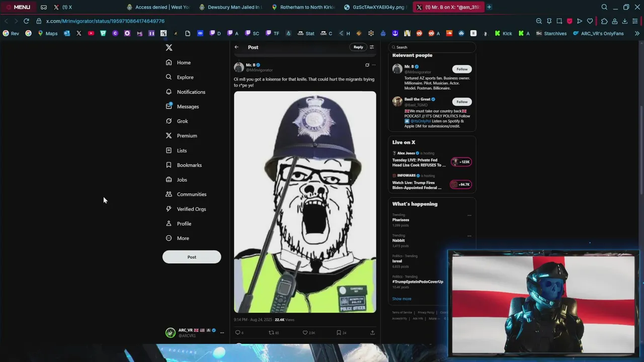This screenshot has height=362, width=644.
Task: Open Terms of Service footer link
Action: 402,313
